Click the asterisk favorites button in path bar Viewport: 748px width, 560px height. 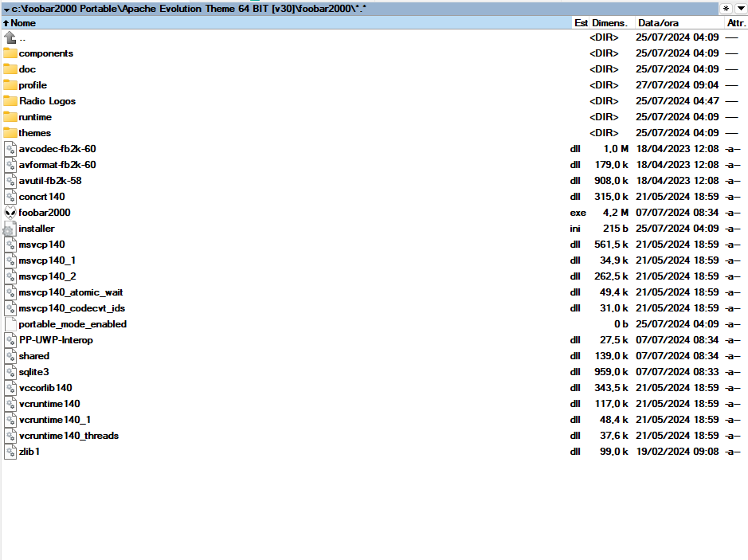(x=726, y=9)
